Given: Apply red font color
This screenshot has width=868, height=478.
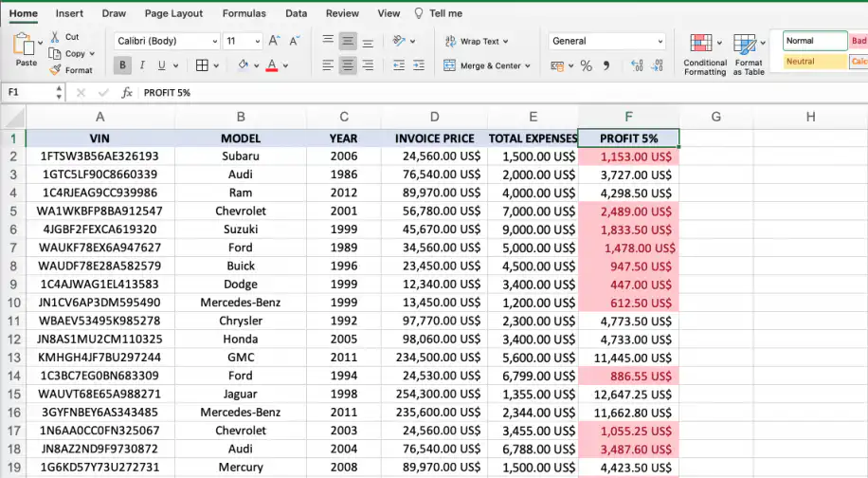Looking at the screenshot, I should (272, 65).
